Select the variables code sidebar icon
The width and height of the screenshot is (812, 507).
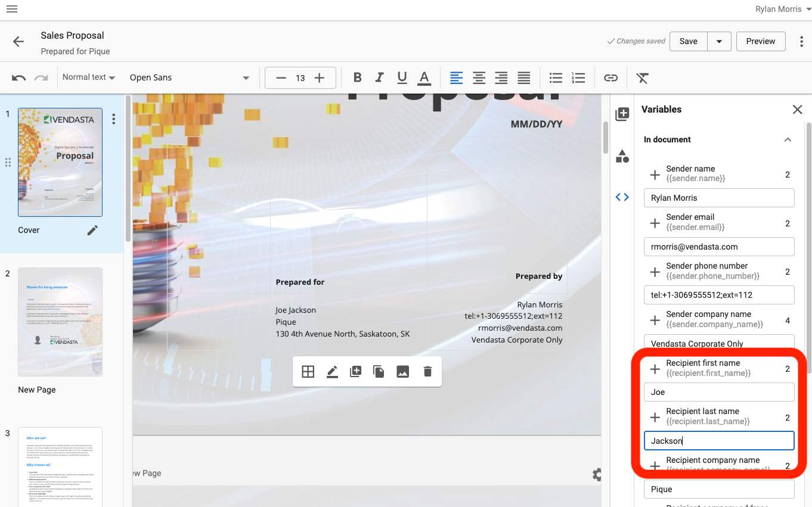pyautogui.click(x=622, y=197)
